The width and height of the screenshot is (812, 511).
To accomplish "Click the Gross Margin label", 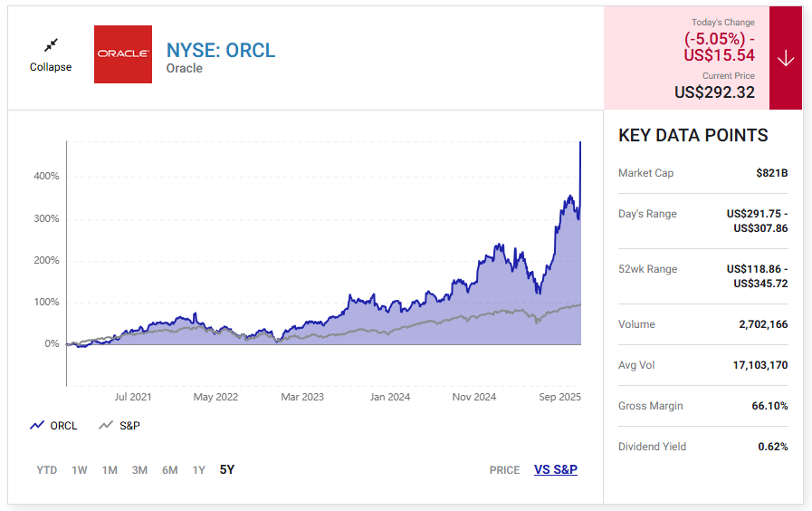I will point(651,406).
